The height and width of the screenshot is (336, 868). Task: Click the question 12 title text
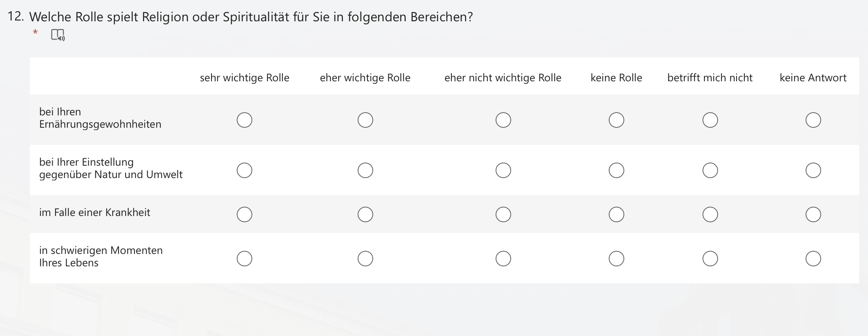tap(251, 17)
